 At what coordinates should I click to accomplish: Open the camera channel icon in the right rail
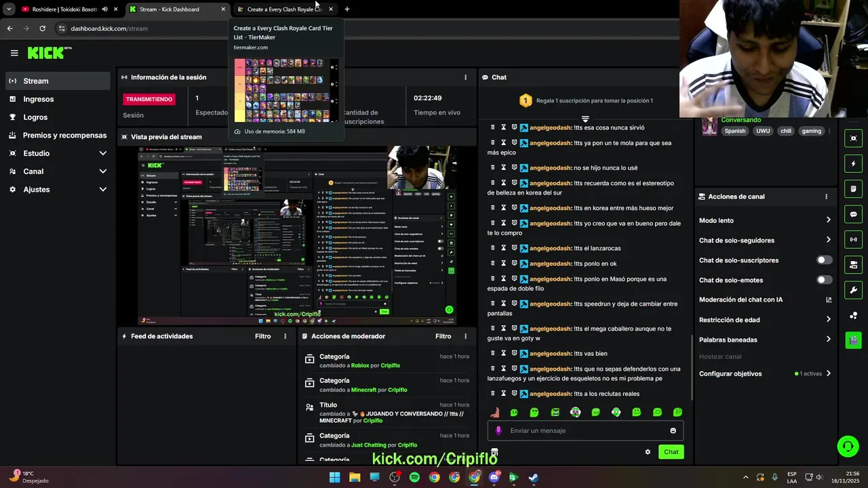click(853, 264)
